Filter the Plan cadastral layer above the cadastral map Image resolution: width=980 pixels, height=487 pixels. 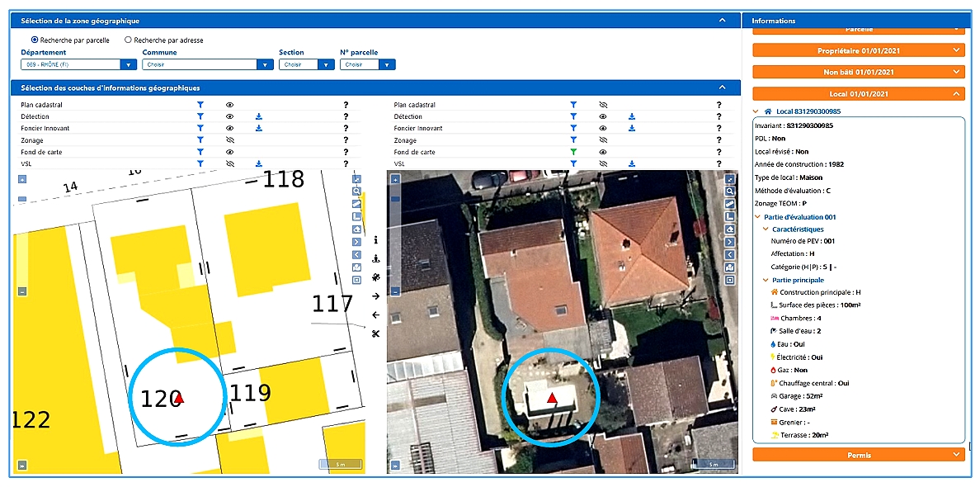(x=200, y=105)
